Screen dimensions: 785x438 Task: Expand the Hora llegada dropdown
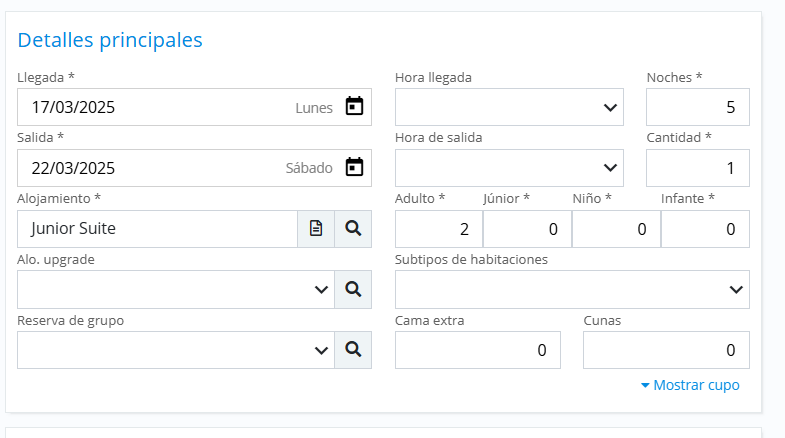click(509, 107)
